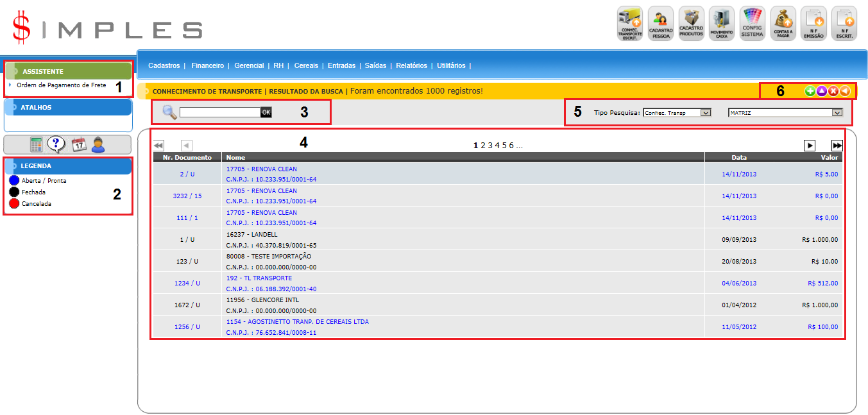868x415 pixels.
Task: Open Config Sistema color palette icon
Action: click(752, 24)
